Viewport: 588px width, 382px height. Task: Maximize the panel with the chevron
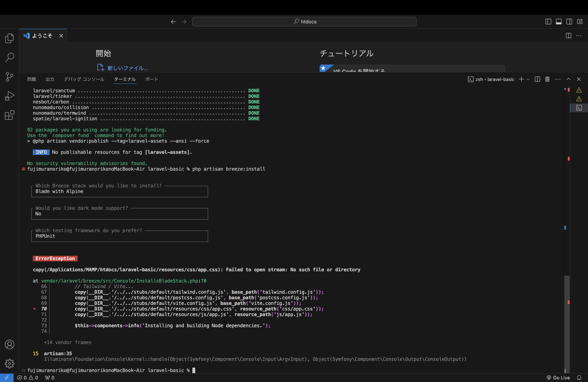568,79
